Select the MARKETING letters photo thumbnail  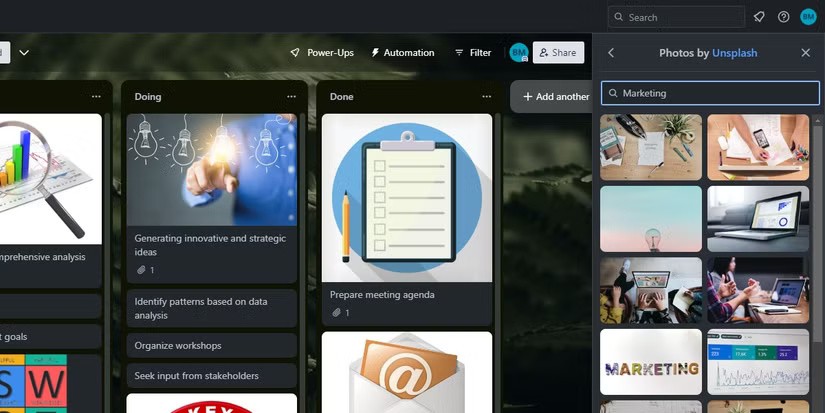[651, 362]
